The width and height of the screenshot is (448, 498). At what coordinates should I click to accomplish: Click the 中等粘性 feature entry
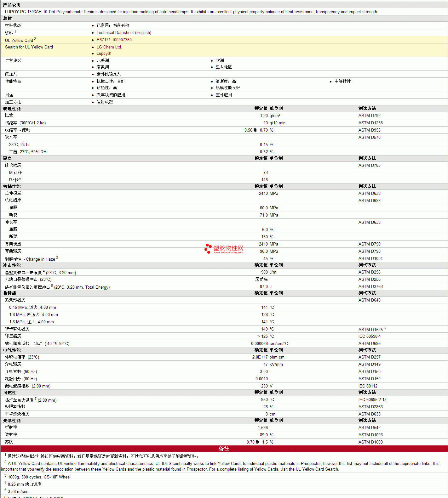coord(342,81)
